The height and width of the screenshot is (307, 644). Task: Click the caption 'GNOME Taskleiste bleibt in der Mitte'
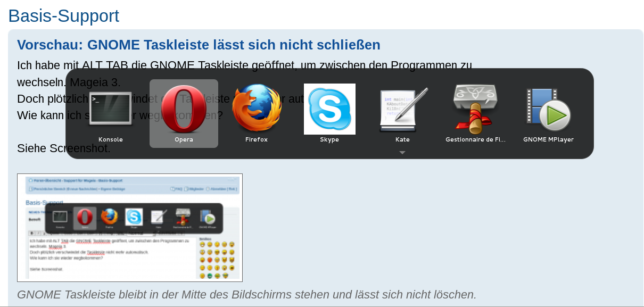tap(246, 294)
